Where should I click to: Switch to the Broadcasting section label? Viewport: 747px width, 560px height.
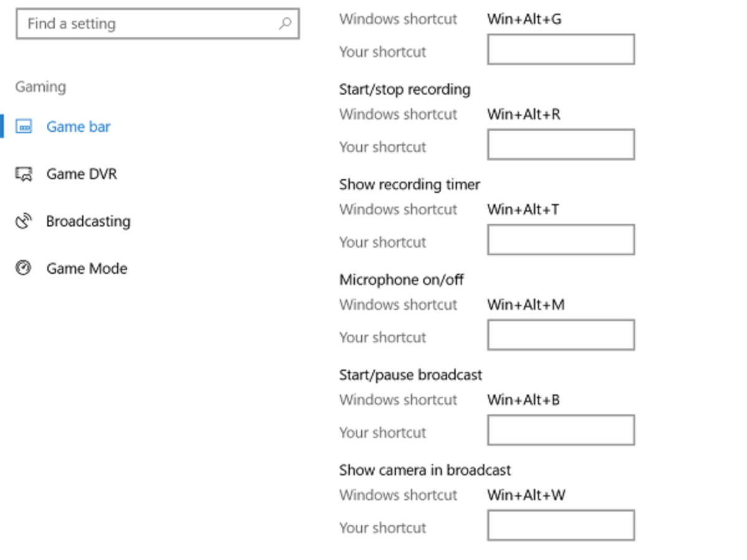(x=88, y=222)
